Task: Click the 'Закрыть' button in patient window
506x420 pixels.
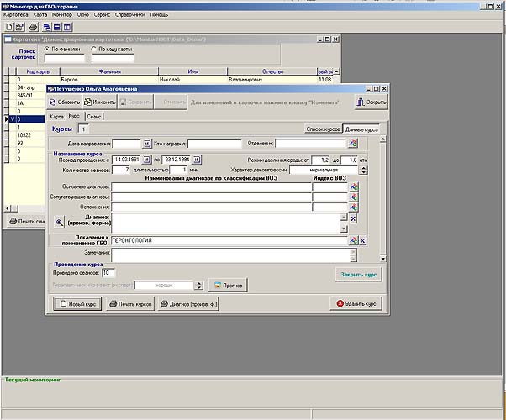Action: point(372,102)
